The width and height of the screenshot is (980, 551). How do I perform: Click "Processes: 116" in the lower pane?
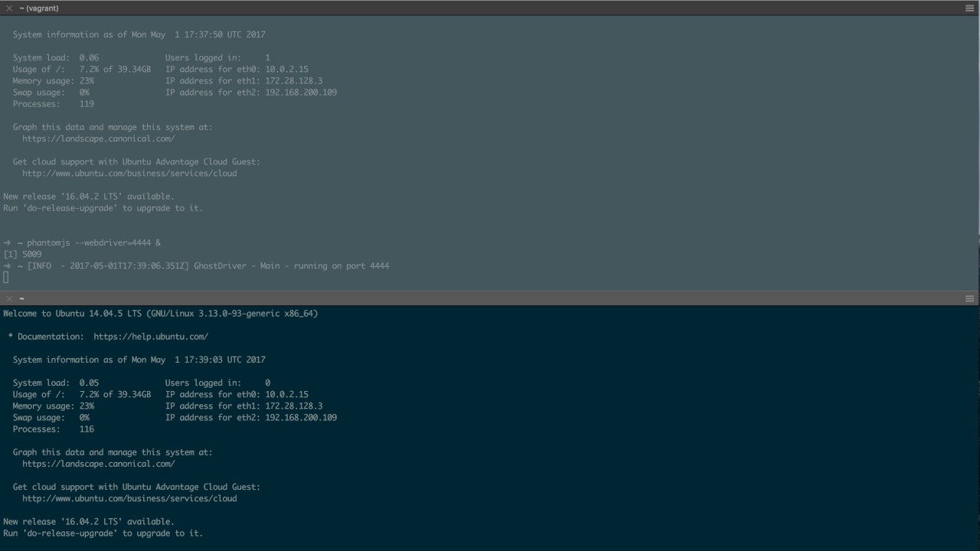point(54,429)
